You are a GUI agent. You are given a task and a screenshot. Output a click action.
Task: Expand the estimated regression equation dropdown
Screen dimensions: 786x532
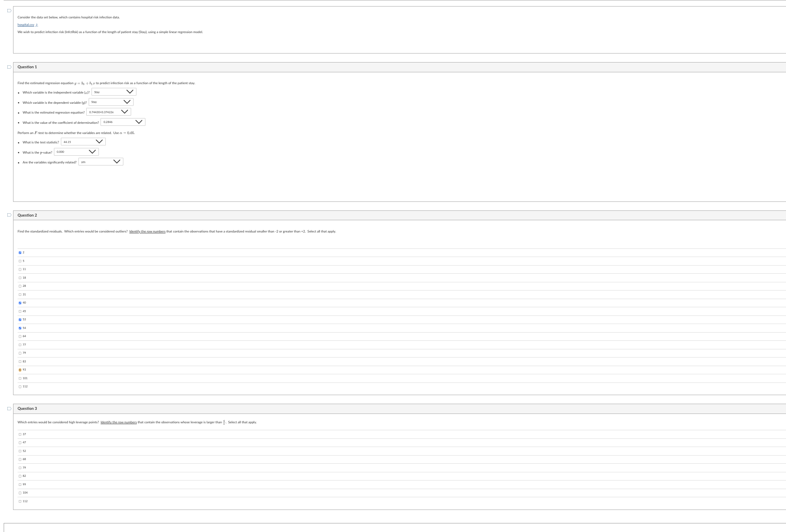109,112
